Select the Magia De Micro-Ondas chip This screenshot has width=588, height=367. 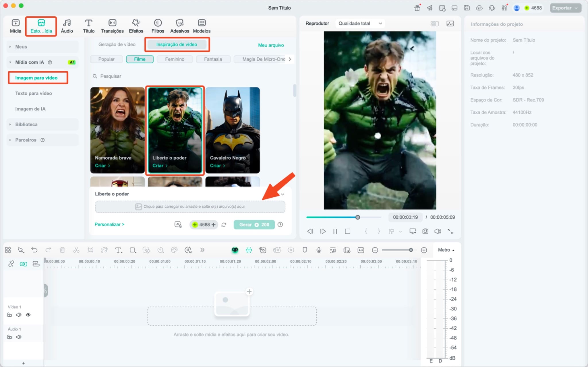click(260, 59)
